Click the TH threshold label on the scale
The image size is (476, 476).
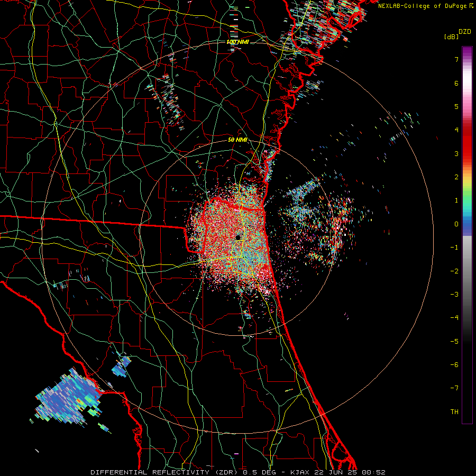pyautogui.click(x=454, y=411)
